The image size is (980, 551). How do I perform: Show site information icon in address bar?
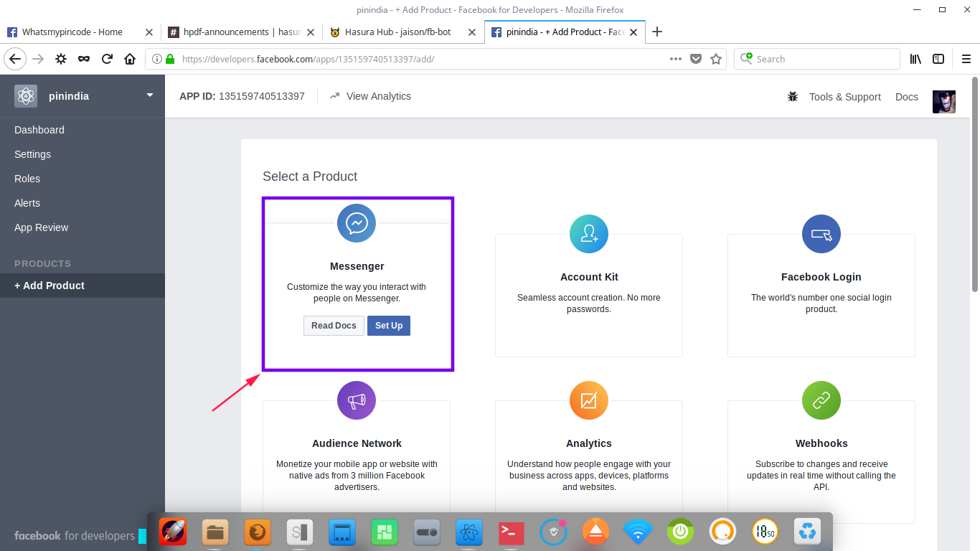pos(157,59)
